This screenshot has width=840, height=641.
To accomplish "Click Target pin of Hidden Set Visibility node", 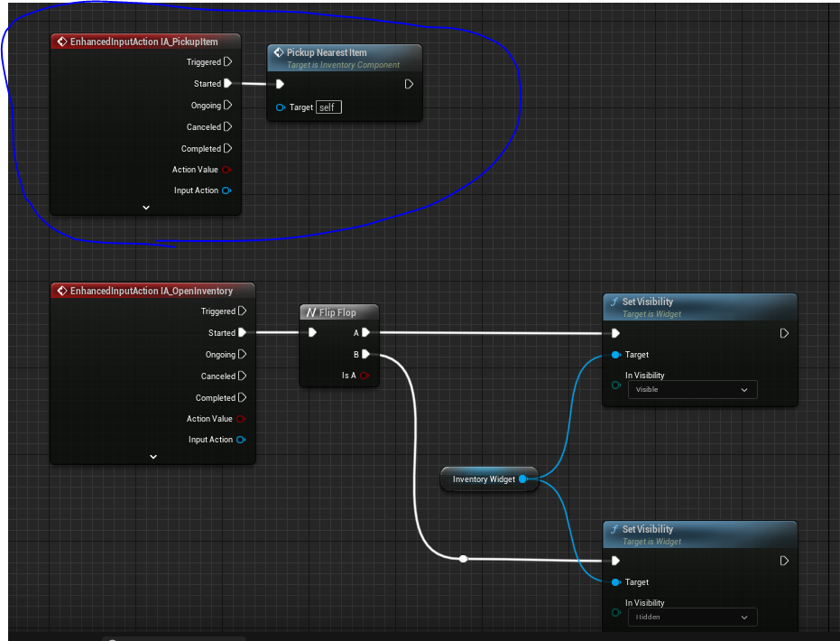I will 616,582.
